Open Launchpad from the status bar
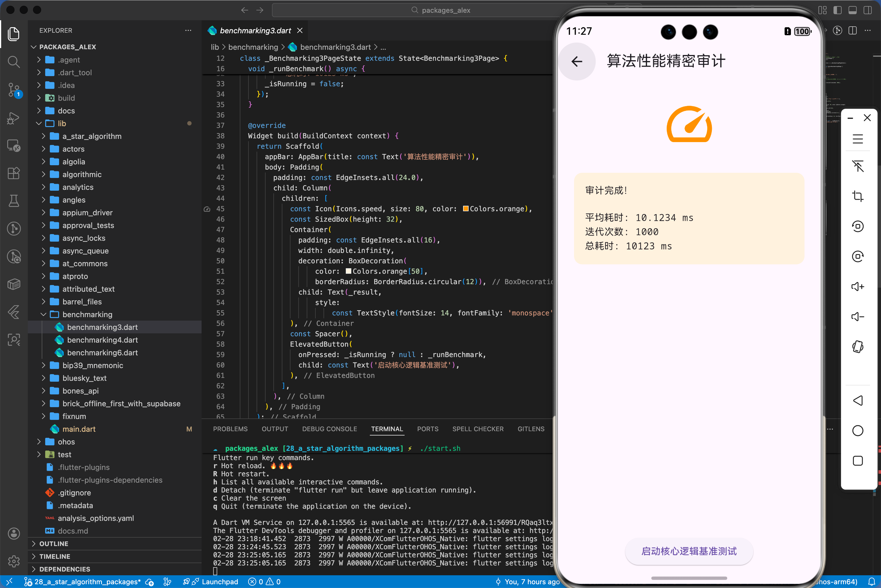Viewport: 881px width, 588px height. click(x=220, y=582)
